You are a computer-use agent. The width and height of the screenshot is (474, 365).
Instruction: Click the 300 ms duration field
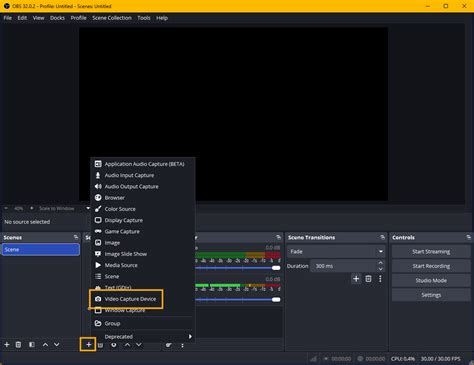pos(344,266)
